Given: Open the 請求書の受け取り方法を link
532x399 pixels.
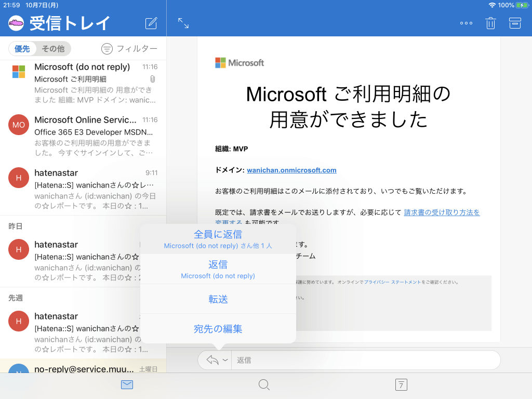Looking at the screenshot, I should pyautogui.click(x=442, y=212).
